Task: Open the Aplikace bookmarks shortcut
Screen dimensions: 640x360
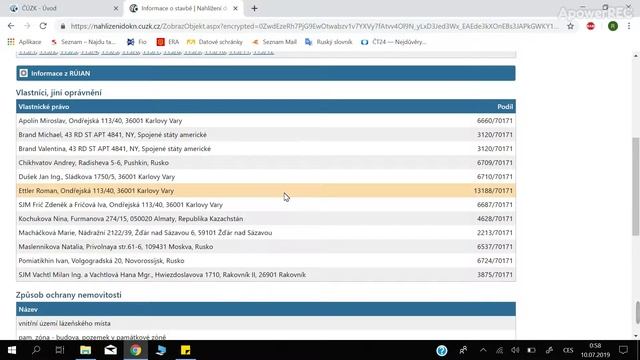Action: pos(24,42)
